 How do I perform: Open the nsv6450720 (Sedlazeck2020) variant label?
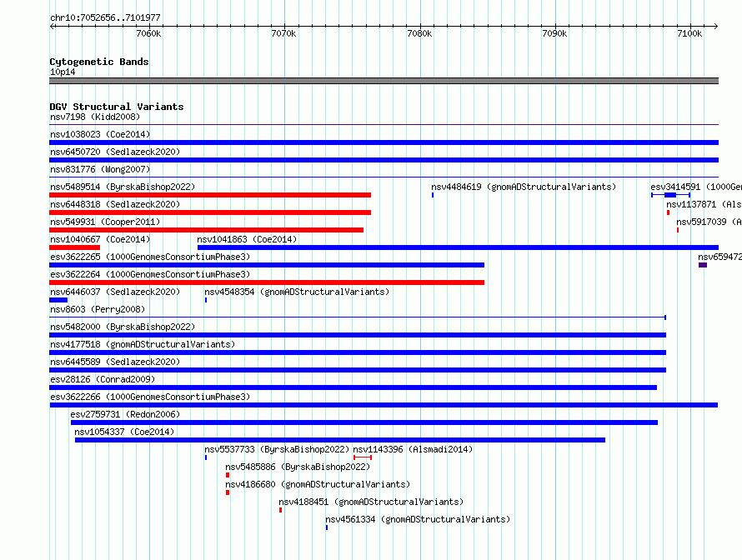(x=115, y=152)
